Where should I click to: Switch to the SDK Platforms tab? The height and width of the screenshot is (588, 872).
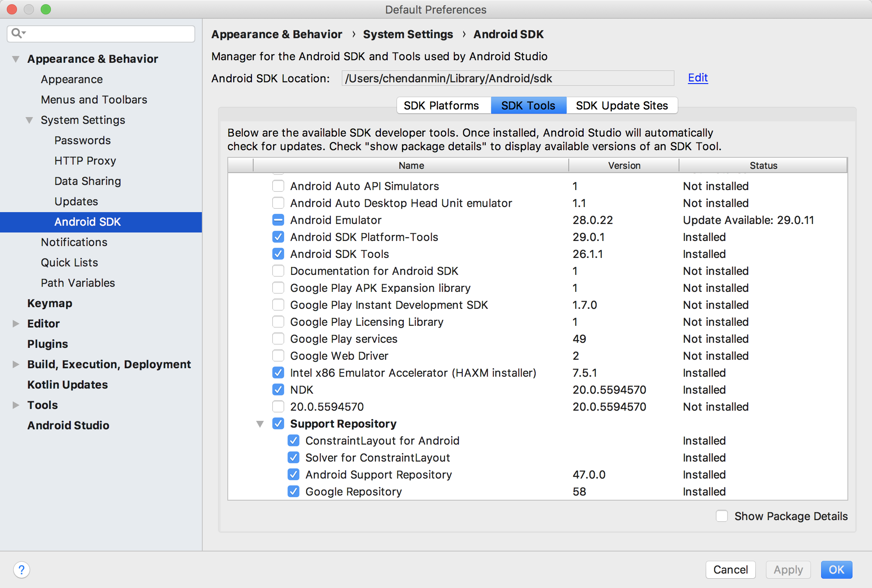[x=444, y=105]
